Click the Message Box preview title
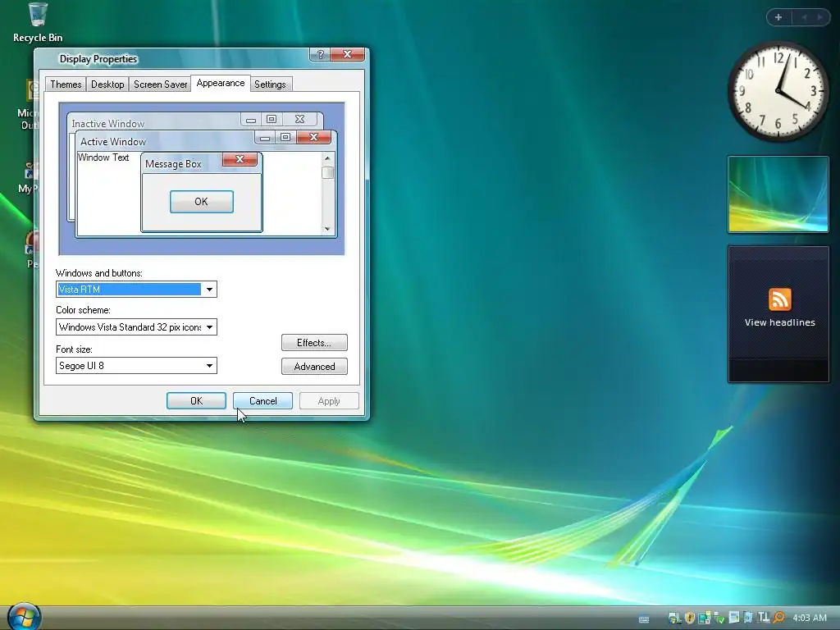Screen dimensions: 840x630 pos(173,164)
